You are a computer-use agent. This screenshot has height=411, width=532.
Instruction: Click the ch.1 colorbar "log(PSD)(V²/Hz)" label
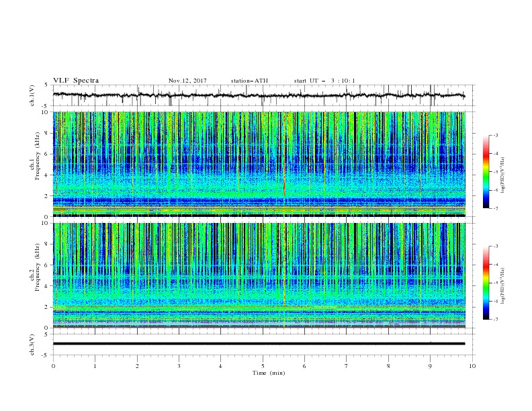[x=503, y=175]
